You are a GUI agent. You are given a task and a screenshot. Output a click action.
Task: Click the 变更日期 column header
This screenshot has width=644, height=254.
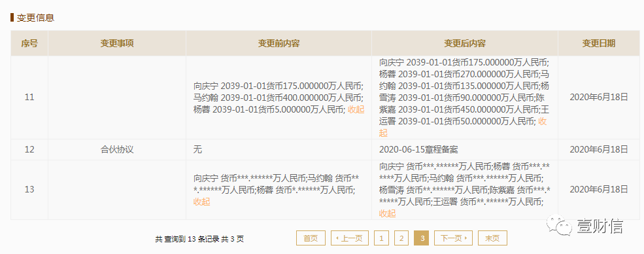point(599,43)
